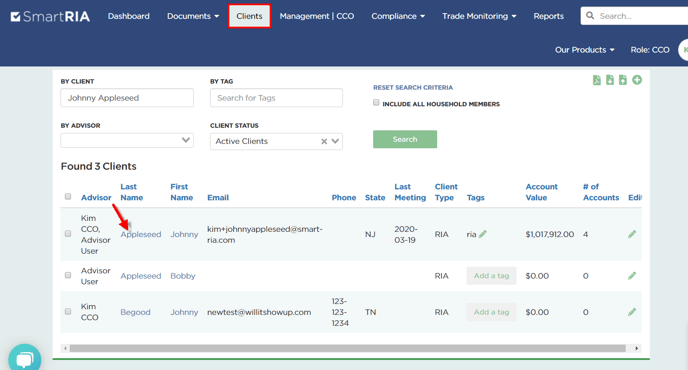Open the Begood client link
Image resolution: width=688 pixels, height=370 pixels.
click(x=135, y=312)
